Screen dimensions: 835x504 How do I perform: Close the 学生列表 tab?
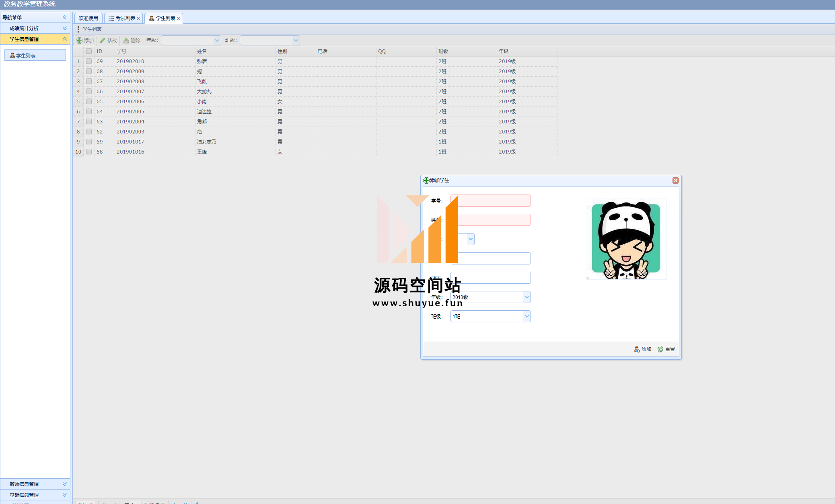(x=179, y=18)
